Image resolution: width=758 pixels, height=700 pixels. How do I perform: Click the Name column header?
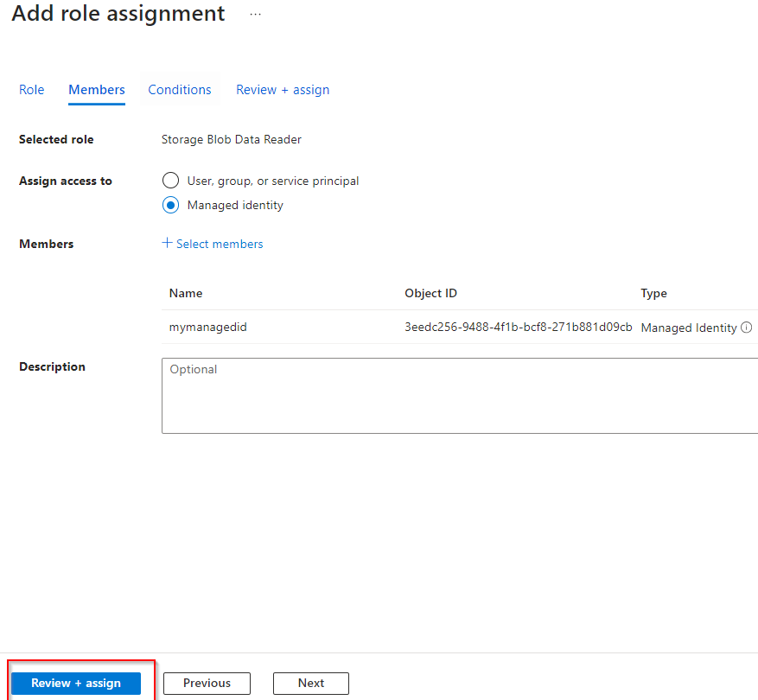tap(186, 293)
